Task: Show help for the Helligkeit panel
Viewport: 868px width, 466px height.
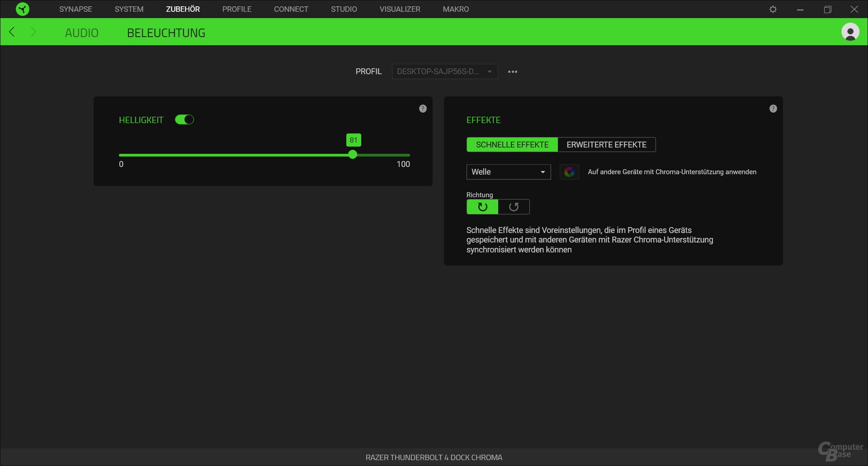Action: [423, 109]
